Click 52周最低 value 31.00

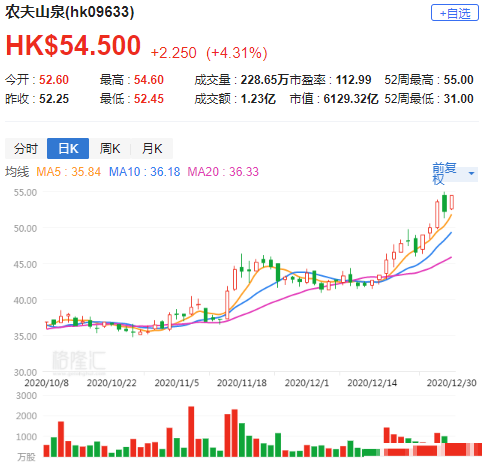458,99
